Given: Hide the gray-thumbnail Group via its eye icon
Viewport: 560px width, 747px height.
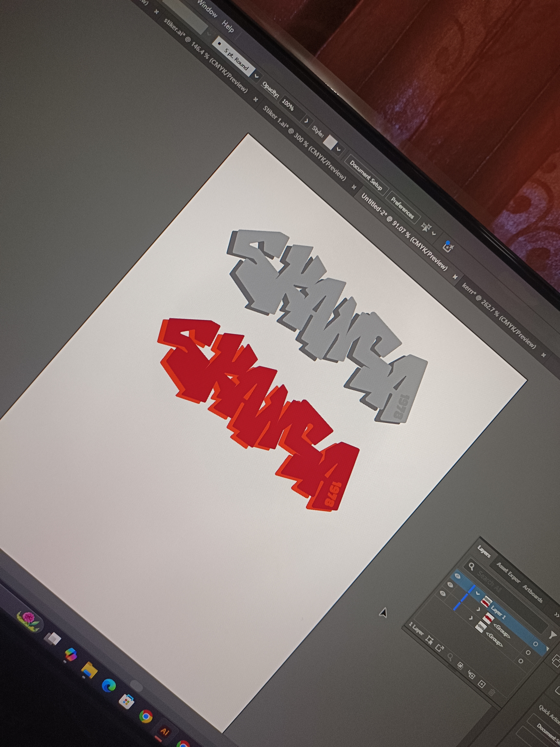Looking at the screenshot, I should tap(443, 593).
